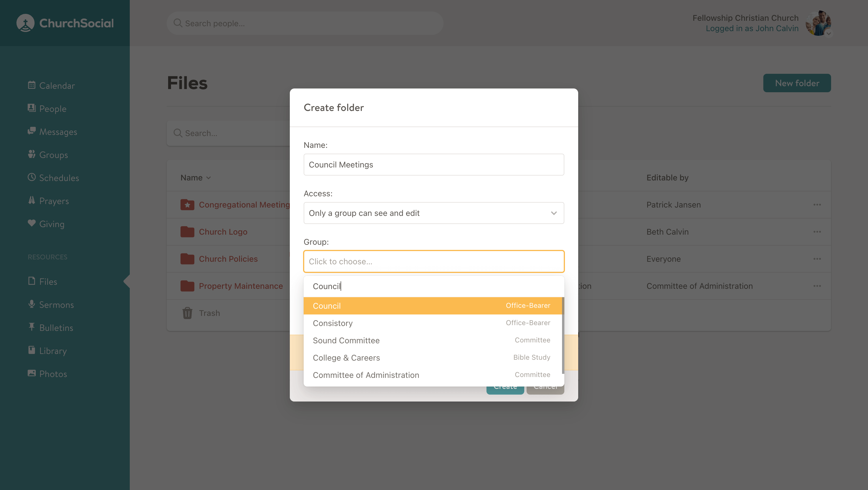868x490 pixels.
Task: Open the Access dropdown
Action: click(x=434, y=213)
